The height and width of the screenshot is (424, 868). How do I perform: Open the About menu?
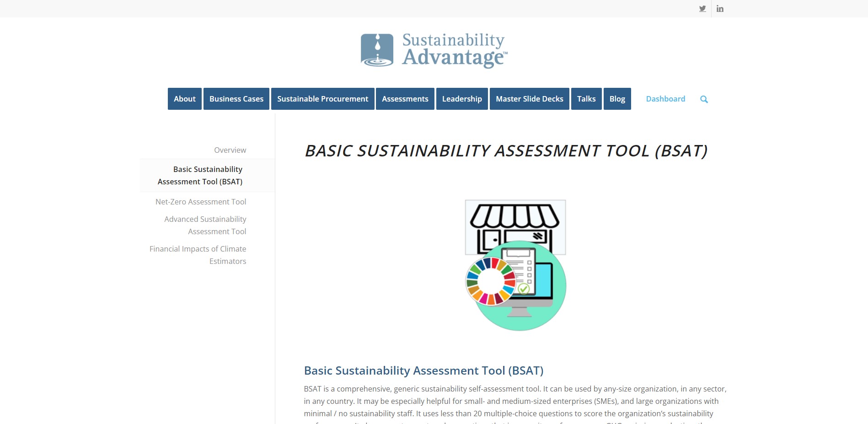click(185, 99)
